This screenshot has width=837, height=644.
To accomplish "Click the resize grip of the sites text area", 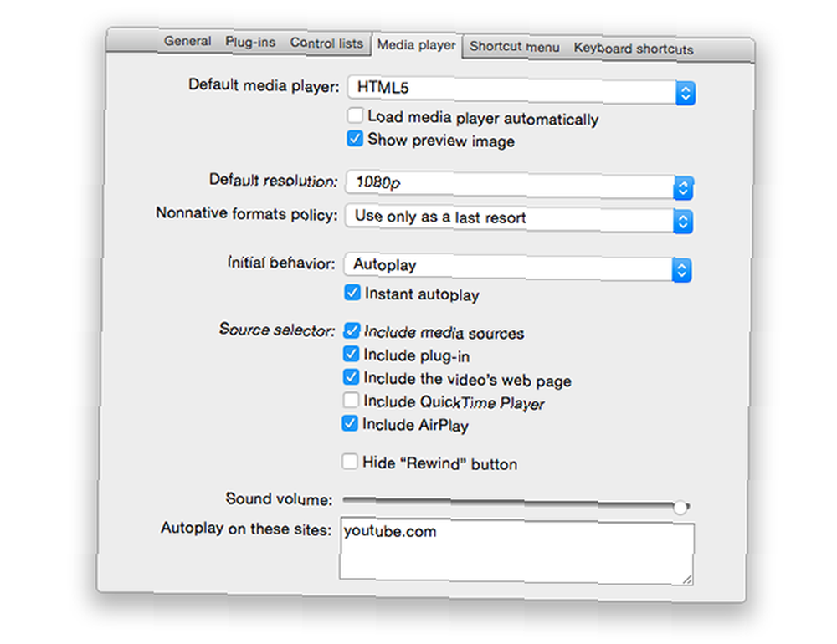I will click(687, 580).
